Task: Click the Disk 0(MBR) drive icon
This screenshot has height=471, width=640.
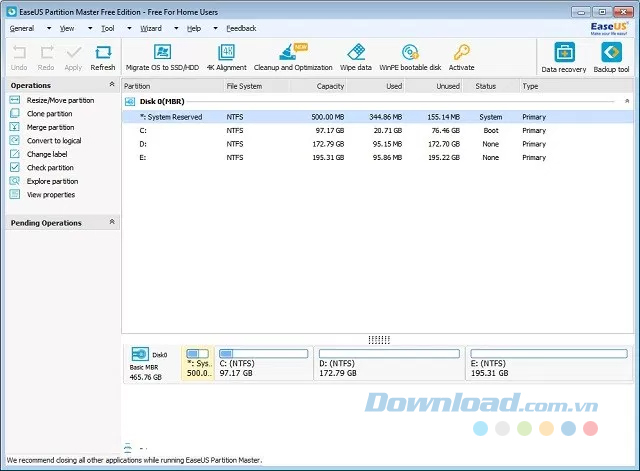Action: pos(130,102)
